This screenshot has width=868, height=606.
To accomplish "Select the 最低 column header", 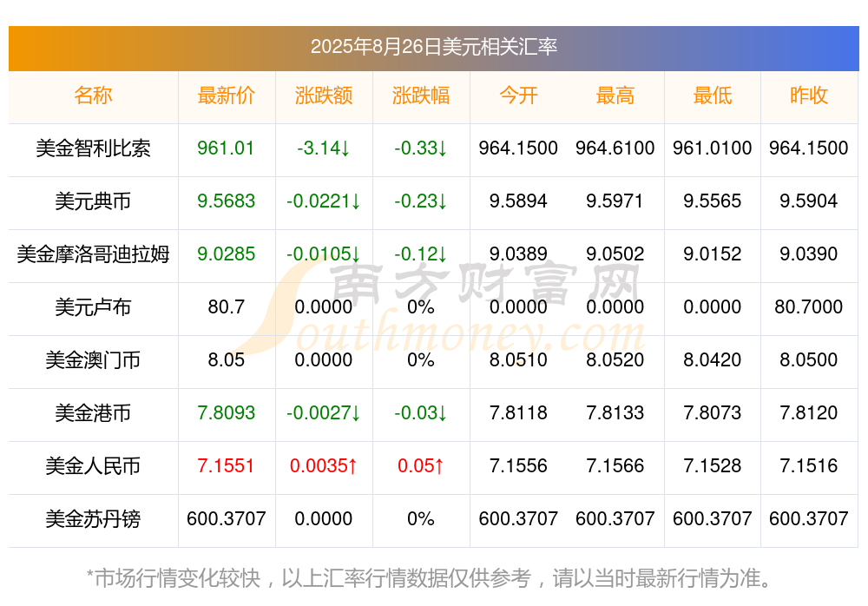I will point(713,96).
